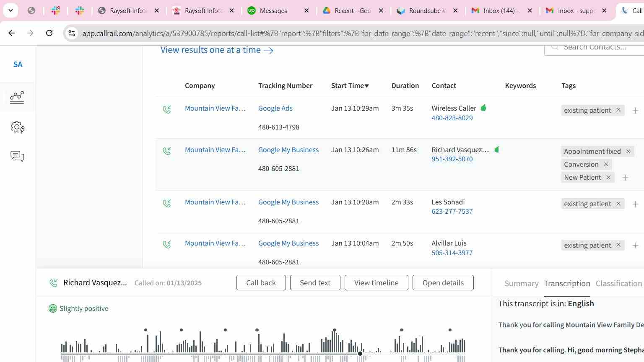
Task: Click the Call back button
Action: tap(261, 283)
